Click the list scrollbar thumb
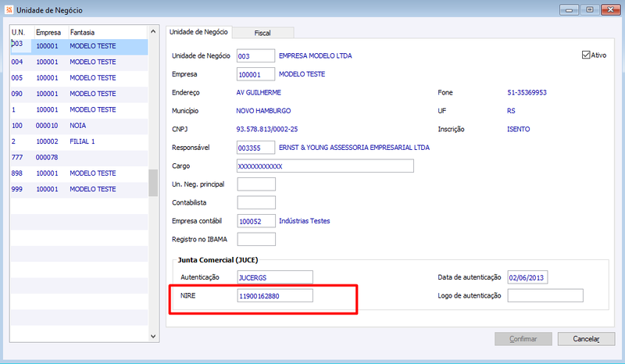The width and height of the screenshot is (625, 364). point(153,183)
